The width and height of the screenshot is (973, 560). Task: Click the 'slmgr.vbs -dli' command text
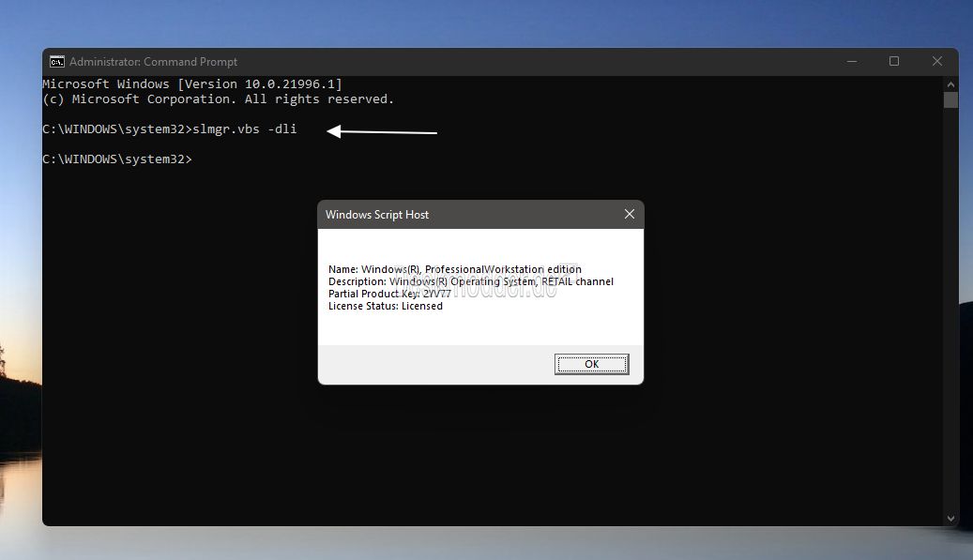click(x=245, y=129)
